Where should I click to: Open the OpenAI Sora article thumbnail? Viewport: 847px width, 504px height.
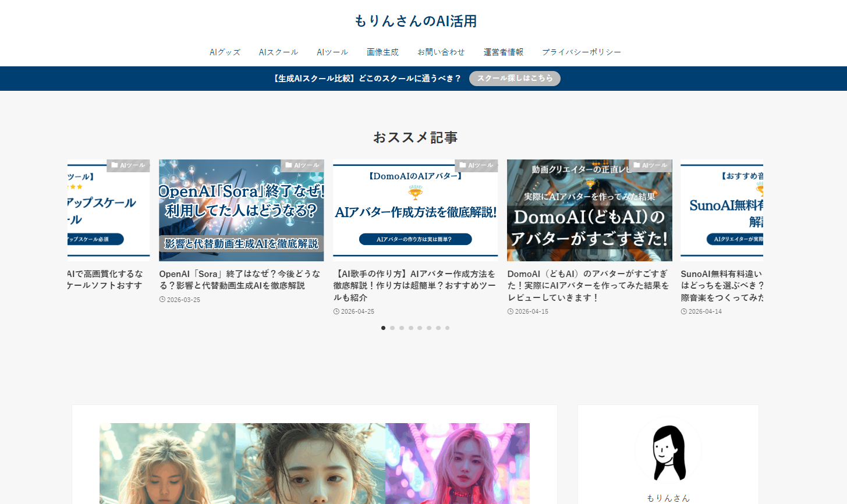click(242, 211)
